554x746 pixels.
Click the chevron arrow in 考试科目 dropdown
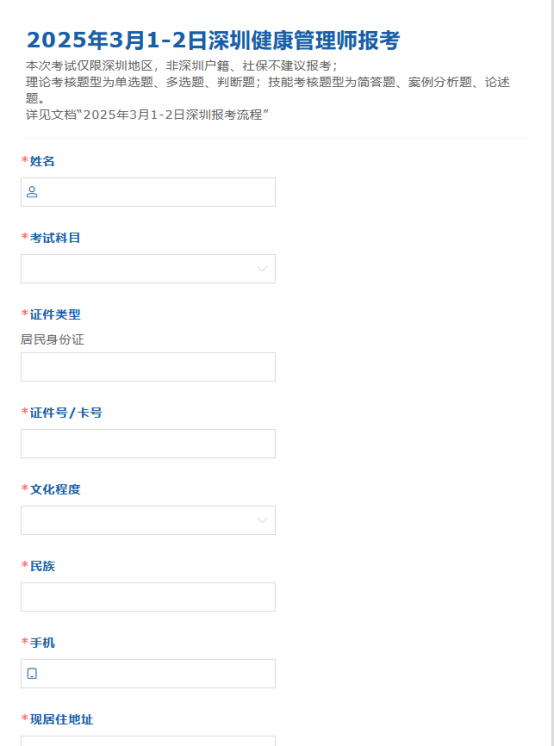click(x=262, y=269)
